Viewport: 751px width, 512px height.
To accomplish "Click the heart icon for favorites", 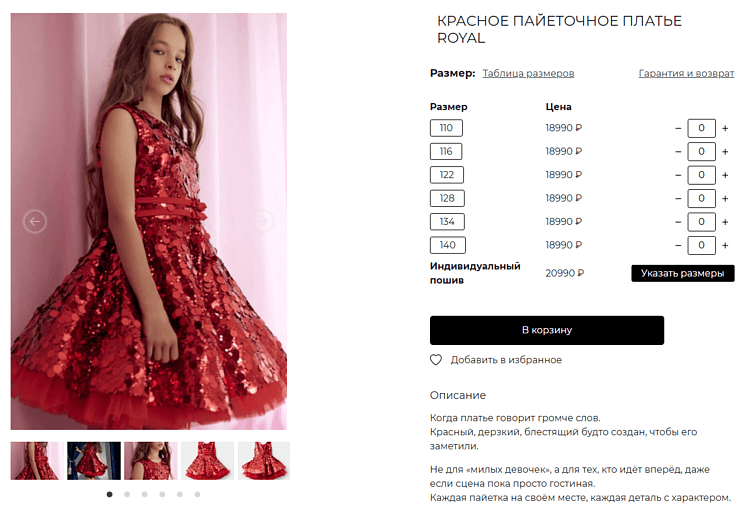I will (436, 360).
